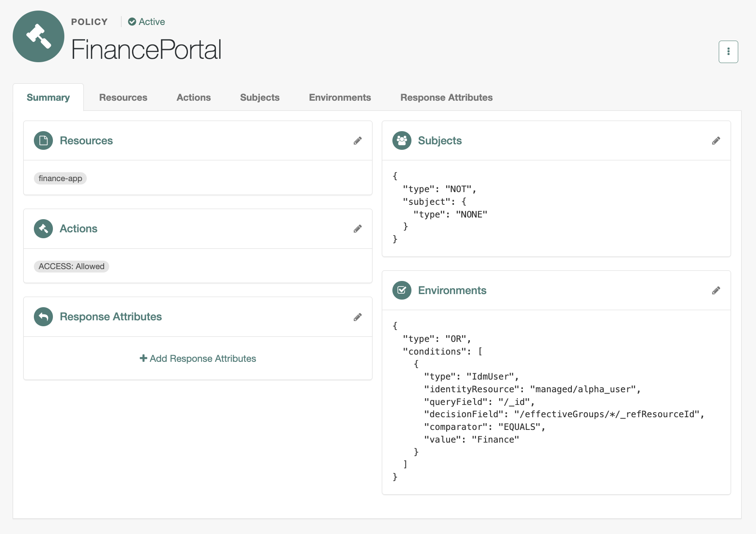Open the Response Attributes tab
756x534 pixels.
(446, 97)
